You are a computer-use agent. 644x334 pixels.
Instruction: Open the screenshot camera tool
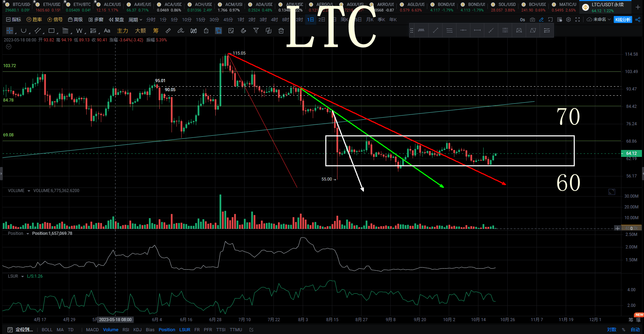click(x=532, y=19)
